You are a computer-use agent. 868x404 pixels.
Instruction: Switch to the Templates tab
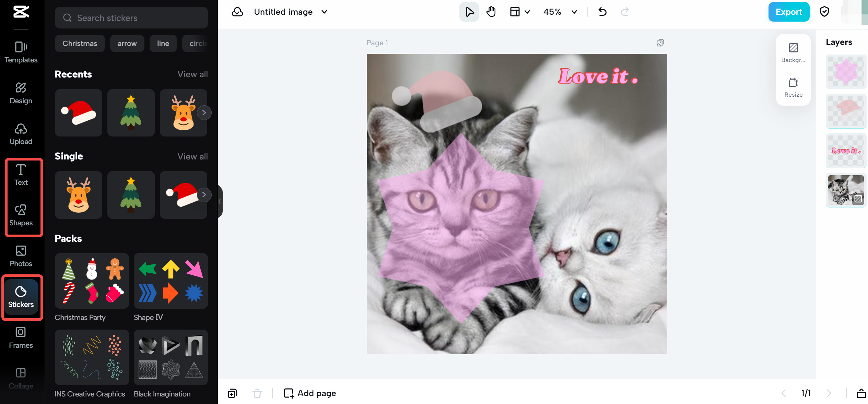[21, 52]
